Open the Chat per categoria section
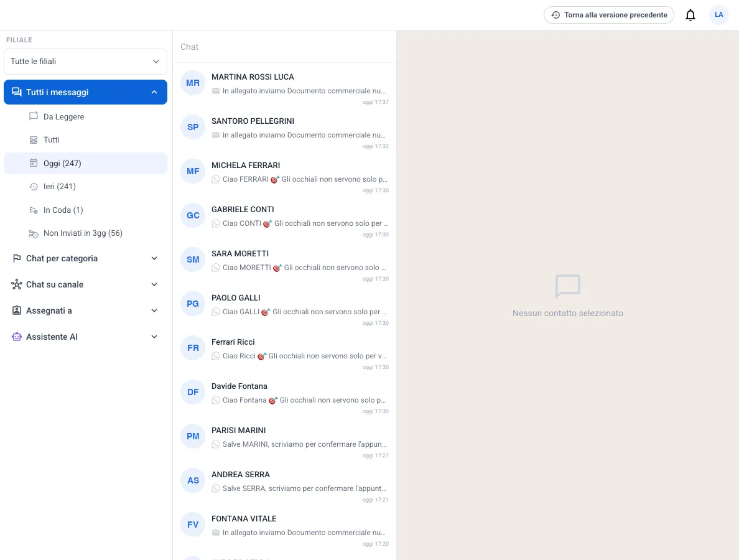The height and width of the screenshot is (560, 739). [x=85, y=258]
